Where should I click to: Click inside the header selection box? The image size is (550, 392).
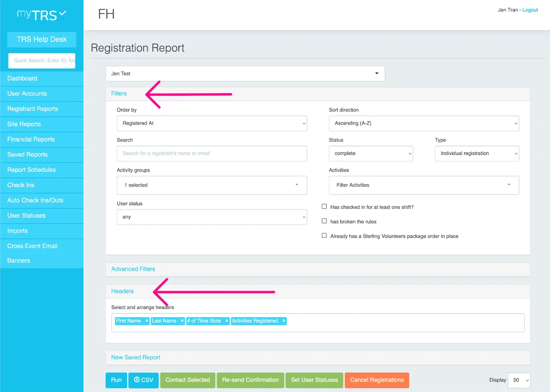tap(318, 323)
